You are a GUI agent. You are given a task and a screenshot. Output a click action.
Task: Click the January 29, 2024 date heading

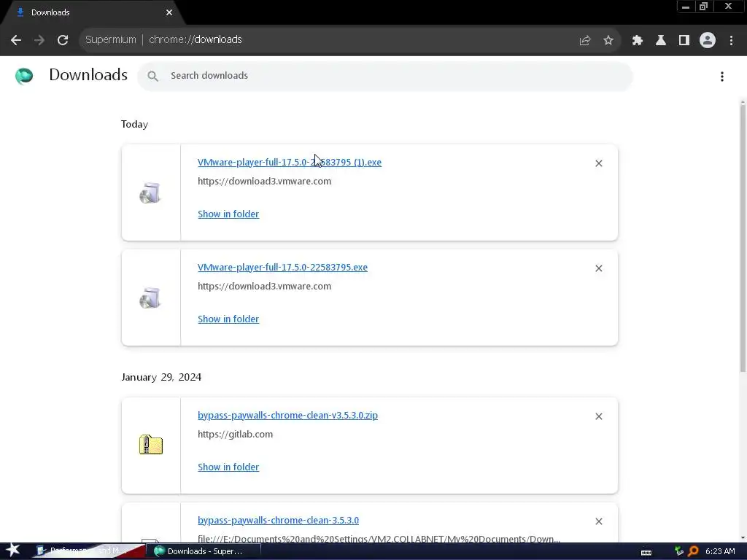click(161, 377)
